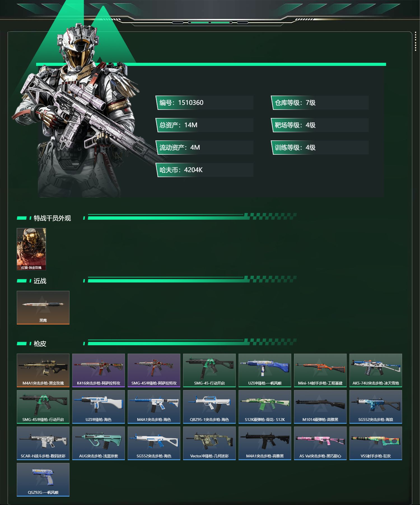
Task: Click the S12K霰弹枪-荷花 skin card
Action: click(x=265, y=407)
